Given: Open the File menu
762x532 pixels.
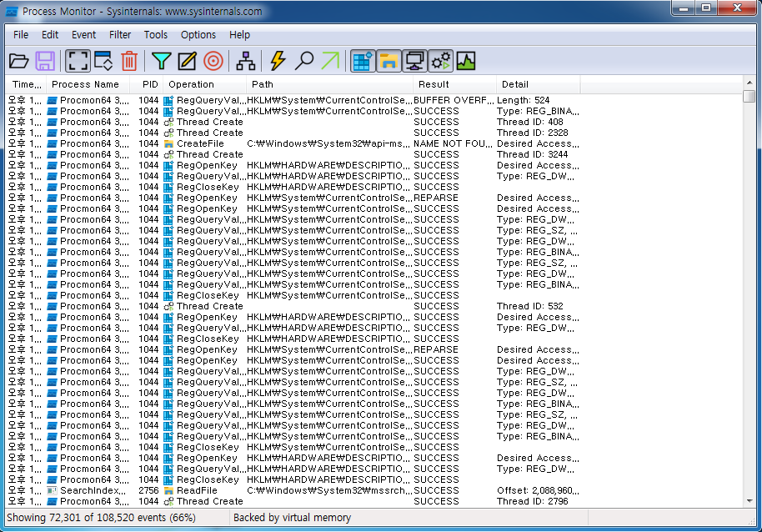Looking at the screenshot, I should tap(21, 35).
